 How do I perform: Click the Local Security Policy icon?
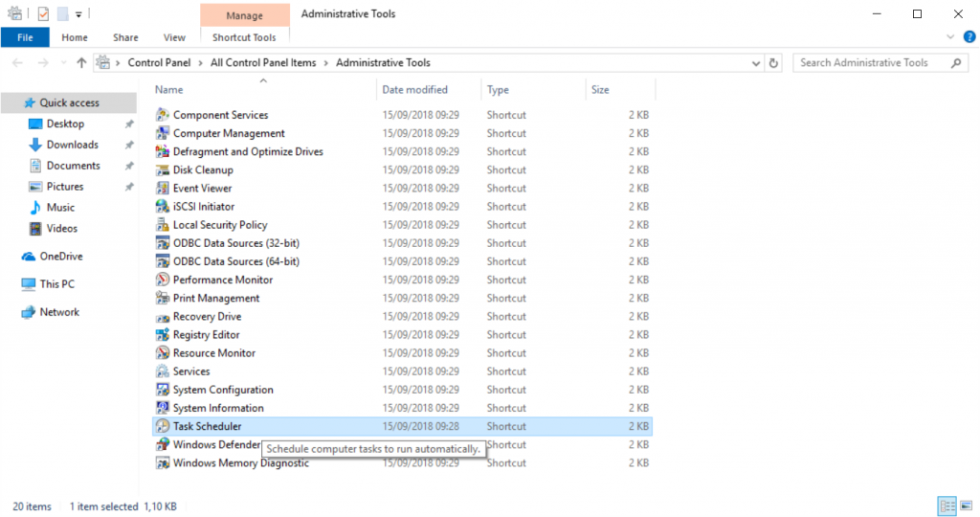coord(163,224)
